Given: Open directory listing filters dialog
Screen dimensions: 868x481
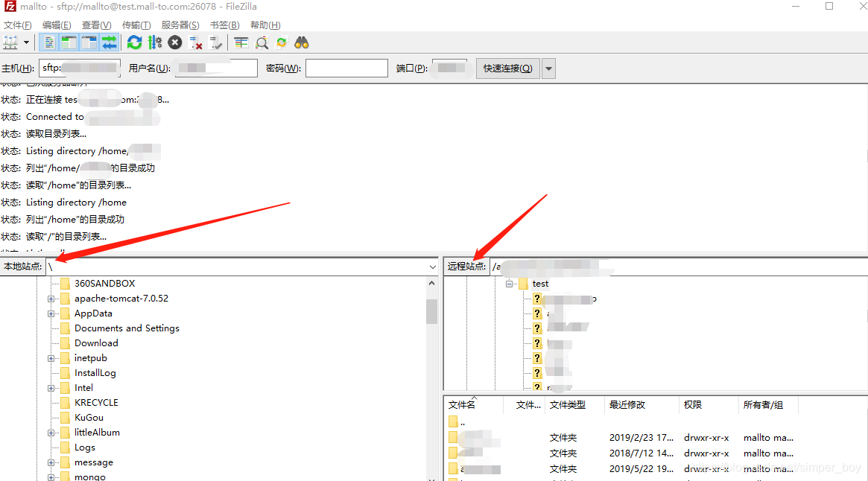Looking at the screenshot, I should [x=241, y=42].
